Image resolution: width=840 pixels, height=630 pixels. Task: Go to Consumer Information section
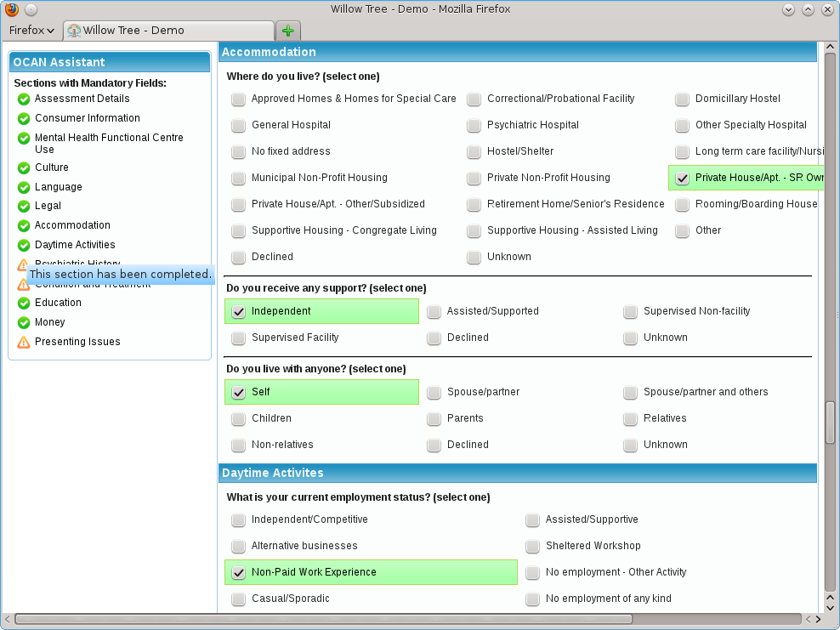point(88,118)
